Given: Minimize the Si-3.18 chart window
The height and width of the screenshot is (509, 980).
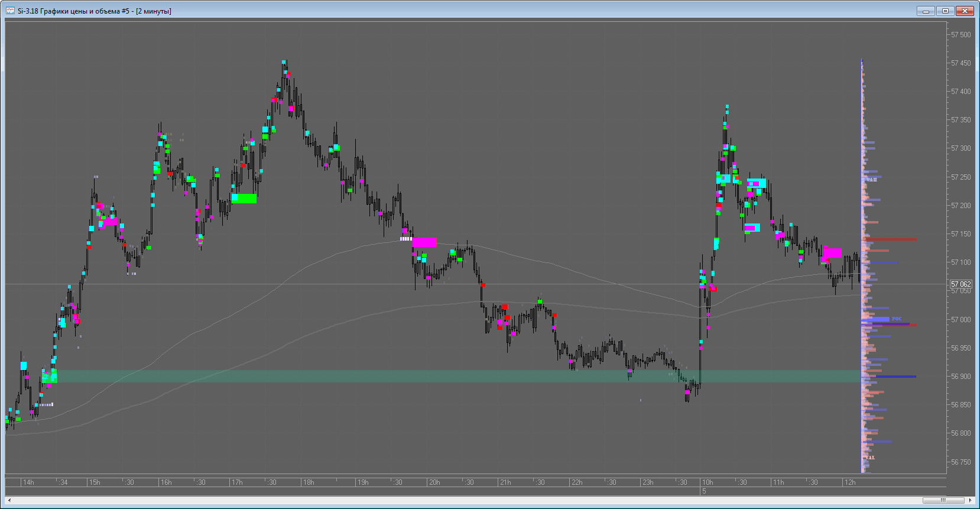Looking at the screenshot, I should coord(926,11).
